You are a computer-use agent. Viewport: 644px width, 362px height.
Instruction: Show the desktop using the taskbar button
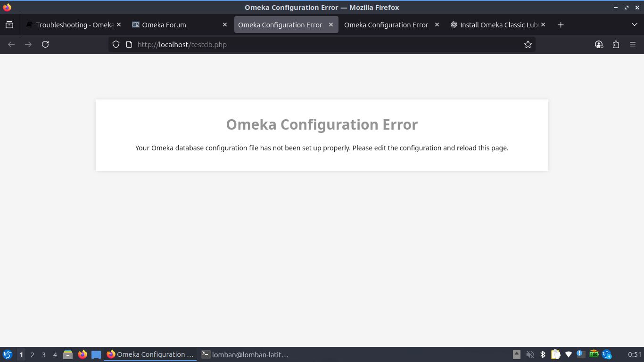pyautogui.click(x=96, y=354)
